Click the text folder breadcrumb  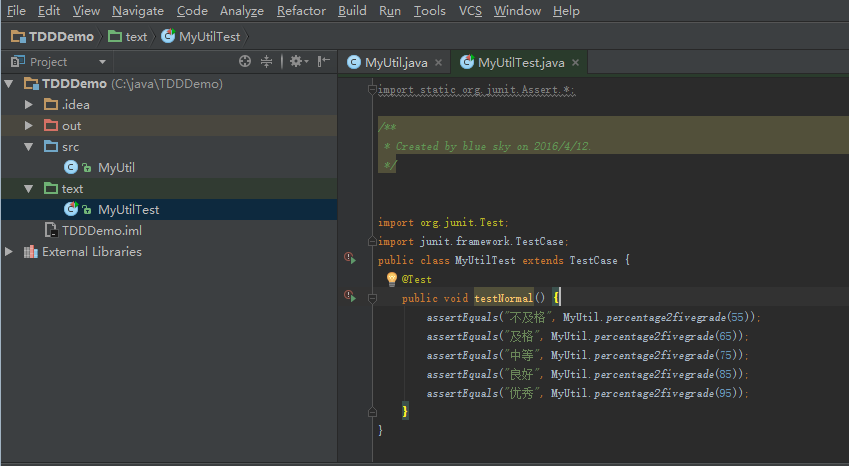click(128, 37)
